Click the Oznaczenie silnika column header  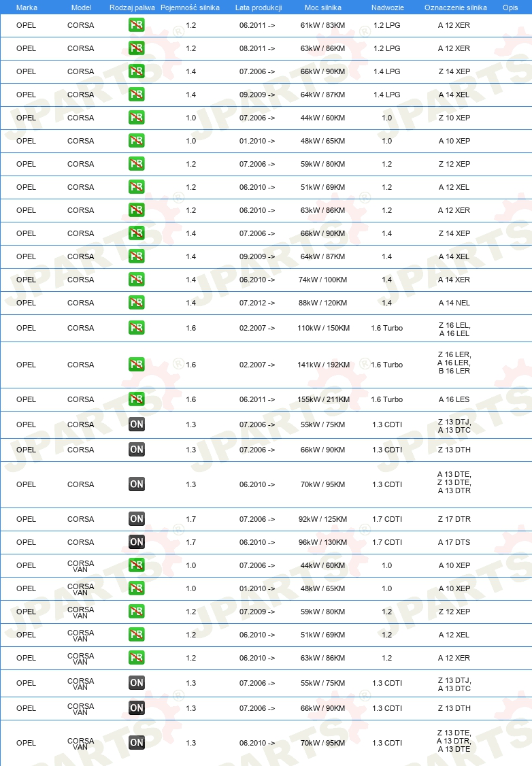click(x=455, y=7)
